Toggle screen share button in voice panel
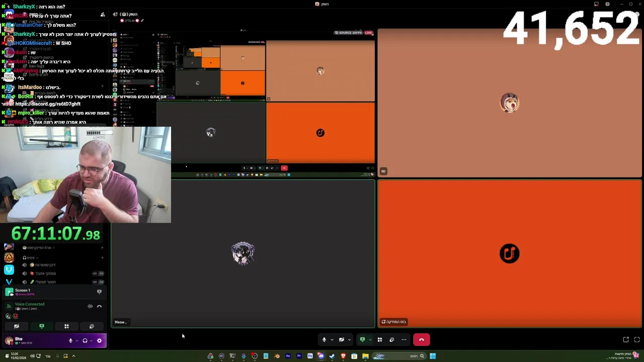This screenshot has height=362, width=644. pyautogui.click(x=42, y=326)
